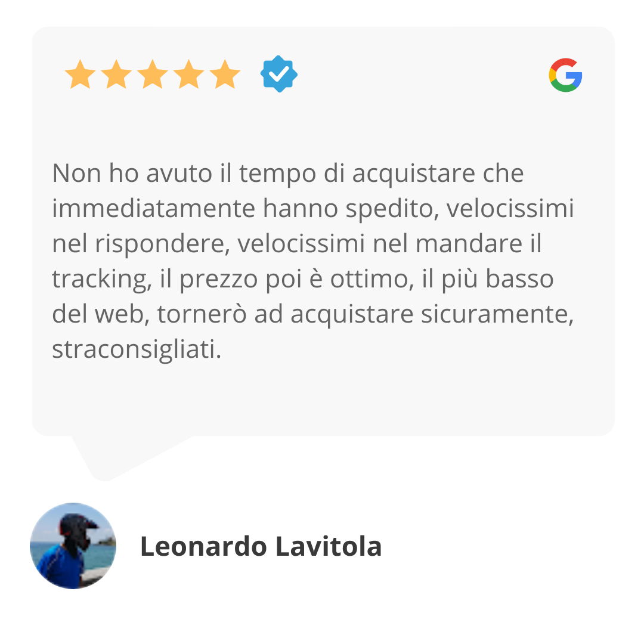
Task: Click the second gold rating star
Action: pyautogui.click(x=117, y=75)
